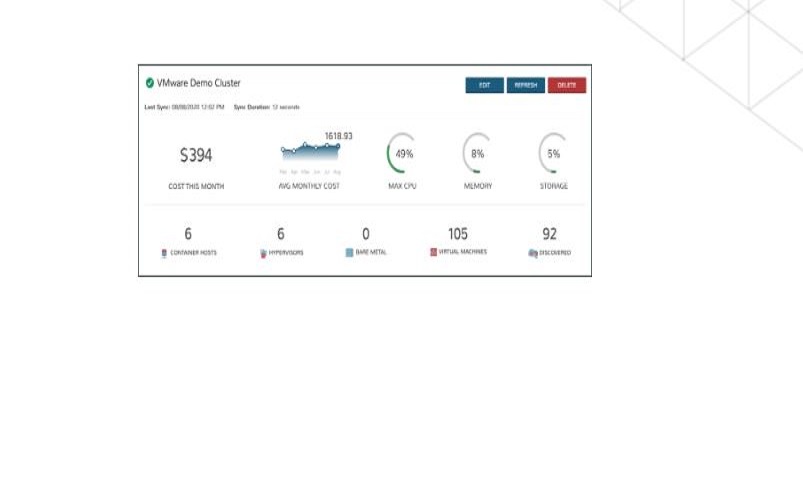The width and height of the screenshot is (803, 500).
Task: Click the STORAGE label
Action: point(554,186)
